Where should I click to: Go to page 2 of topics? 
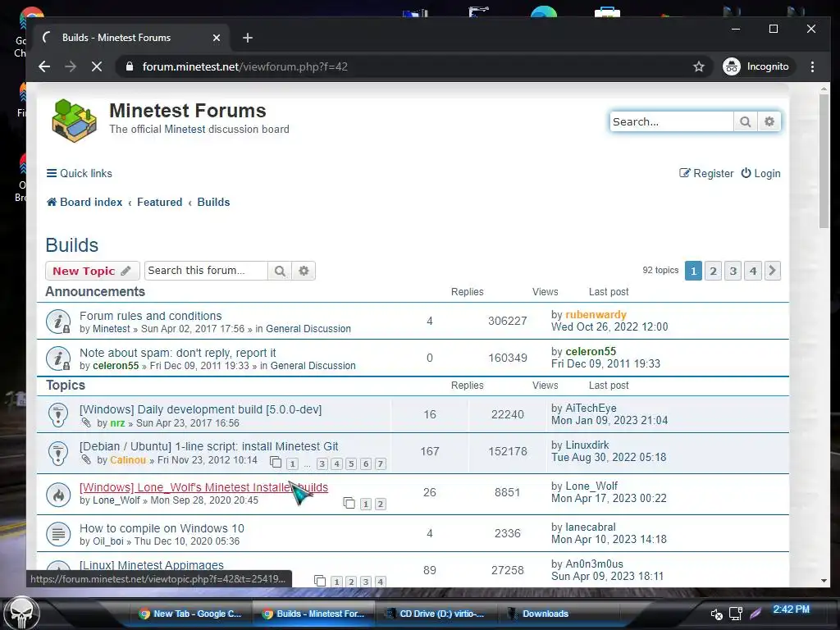pos(713,271)
